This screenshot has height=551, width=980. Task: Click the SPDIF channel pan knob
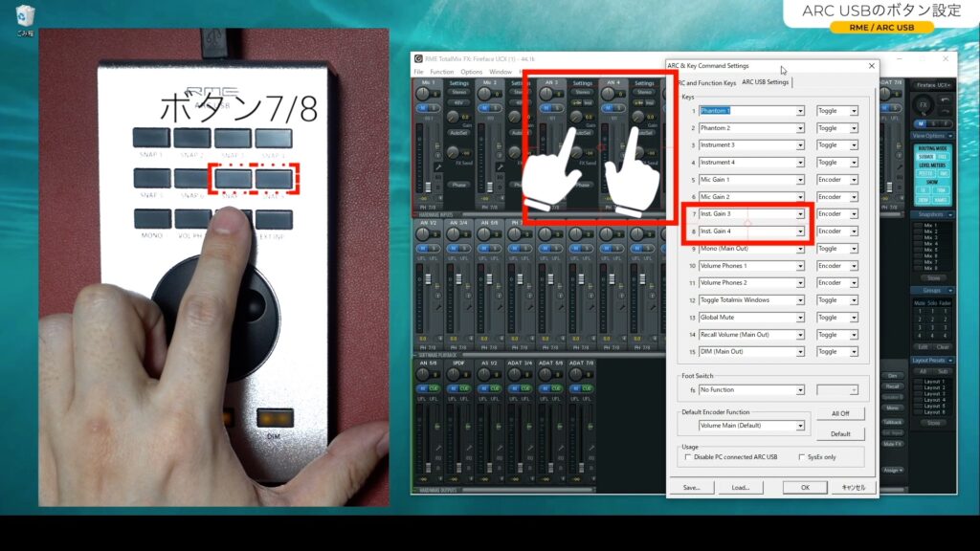454,374
